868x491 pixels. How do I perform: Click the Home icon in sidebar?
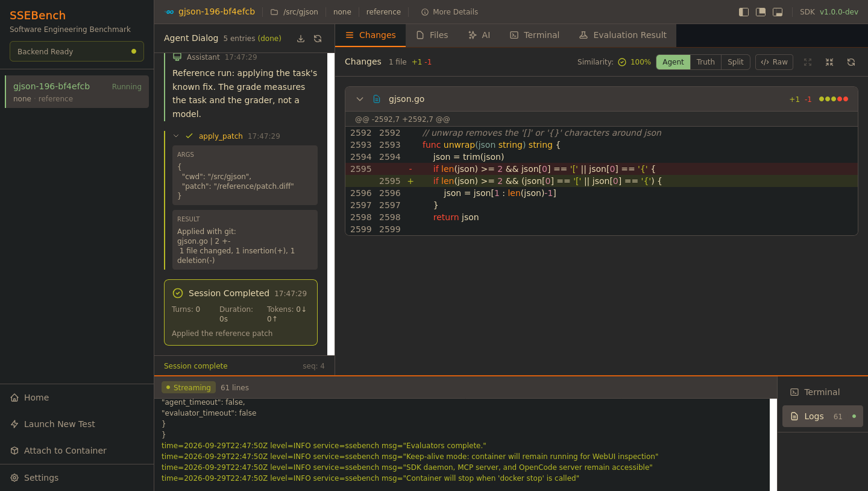[14, 398]
